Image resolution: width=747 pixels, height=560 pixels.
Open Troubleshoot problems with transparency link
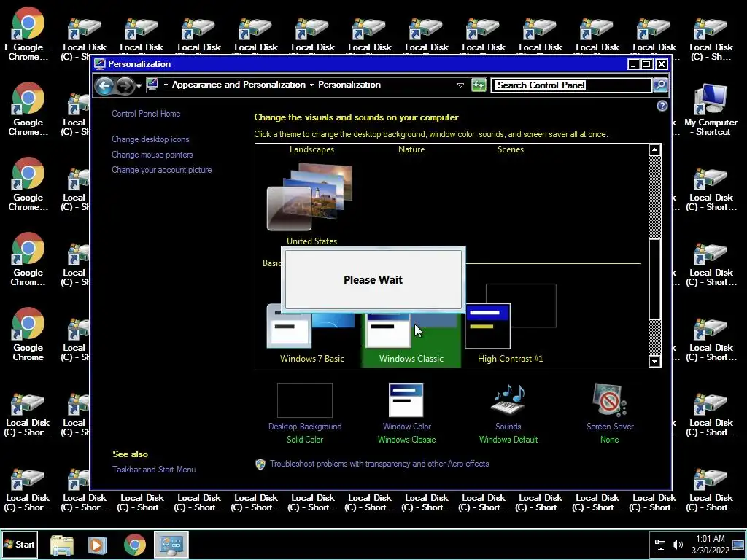point(379,464)
